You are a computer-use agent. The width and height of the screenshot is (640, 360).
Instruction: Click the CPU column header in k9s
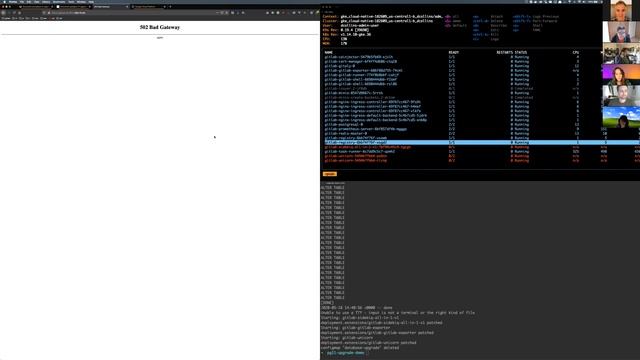[x=576, y=52]
